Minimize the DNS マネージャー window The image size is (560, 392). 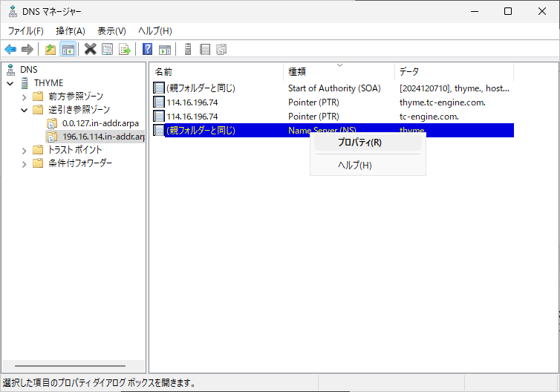point(475,11)
